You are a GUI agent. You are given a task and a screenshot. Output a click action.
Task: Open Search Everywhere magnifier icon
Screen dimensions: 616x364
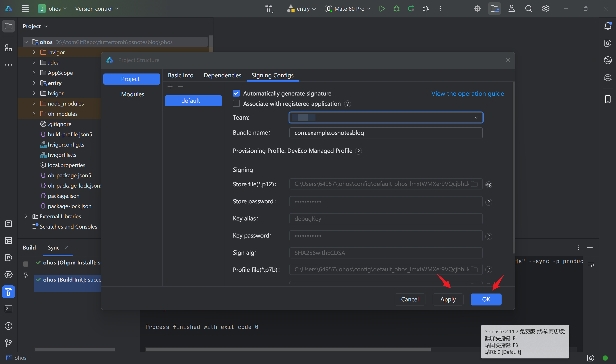[x=529, y=9]
